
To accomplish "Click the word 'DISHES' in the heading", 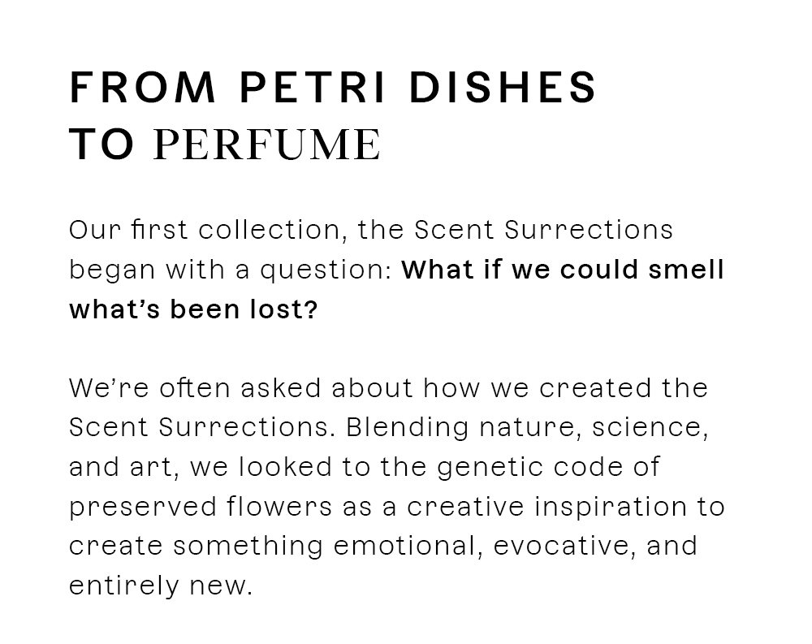I will click(503, 88).
